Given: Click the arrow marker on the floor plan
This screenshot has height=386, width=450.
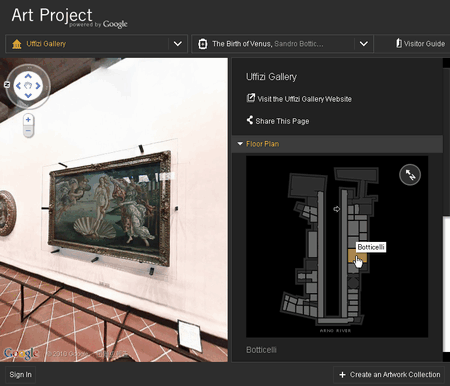Looking at the screenshot, I should click(337, 209).
